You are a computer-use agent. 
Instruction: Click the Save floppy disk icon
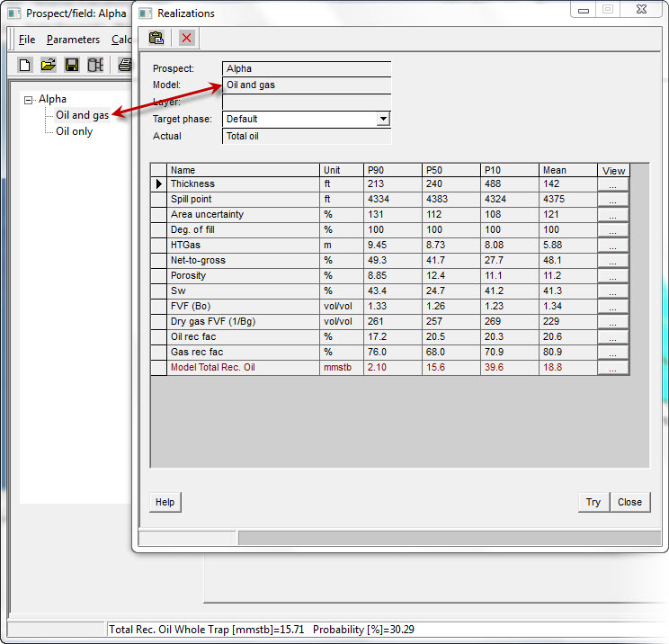[x=72, y=65]
